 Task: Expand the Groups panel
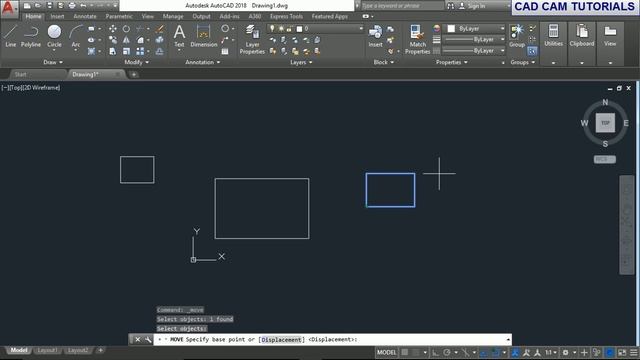click(523, 62)
